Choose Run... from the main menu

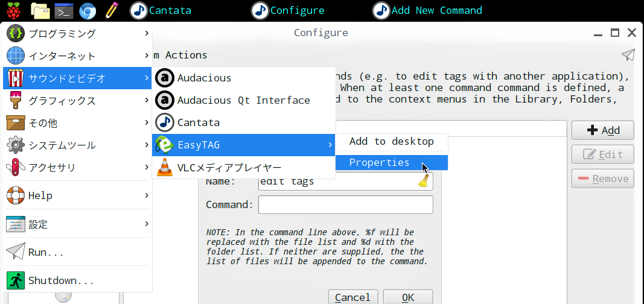click(77, 252)
